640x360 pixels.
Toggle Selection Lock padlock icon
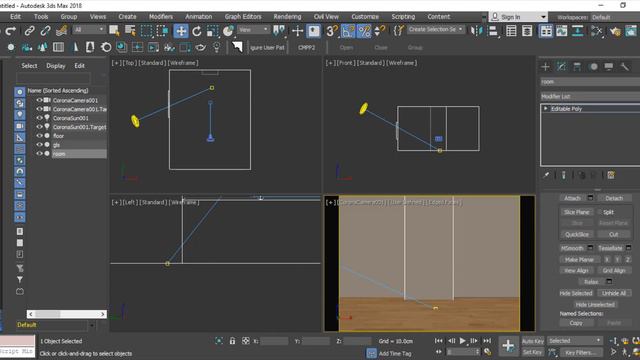pos(232,340)
